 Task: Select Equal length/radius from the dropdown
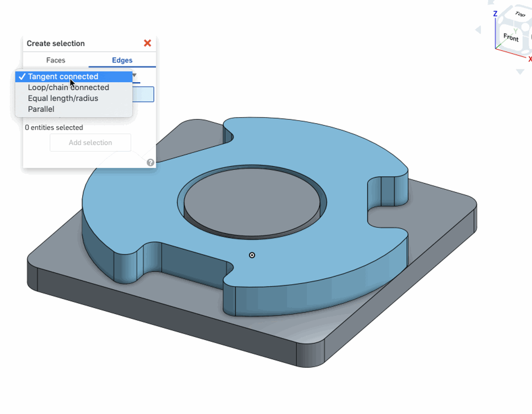coord(63,98)
